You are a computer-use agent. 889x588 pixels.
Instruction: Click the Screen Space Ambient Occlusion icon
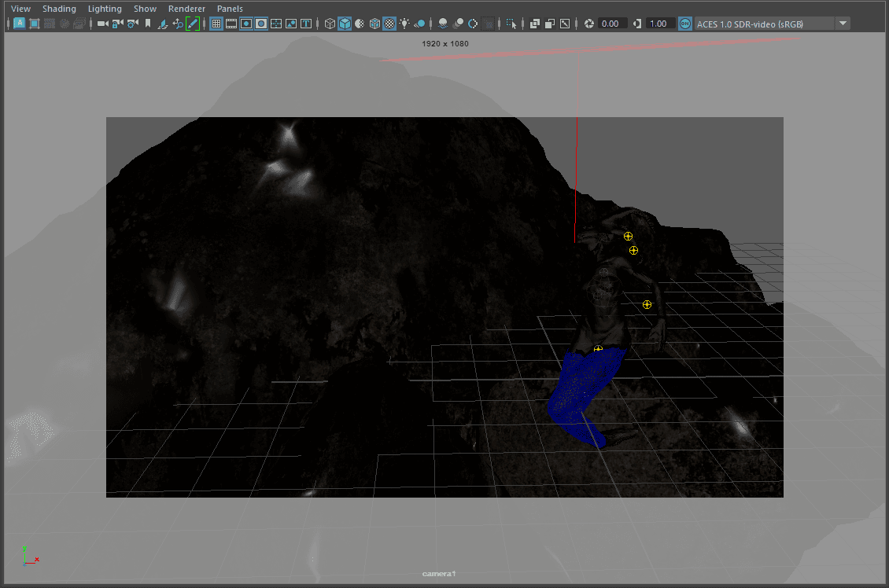(444, 24)
